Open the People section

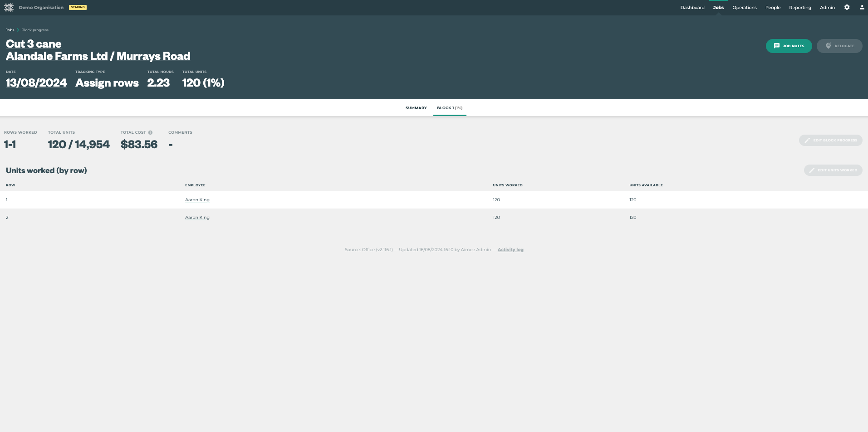coord(772,7)
